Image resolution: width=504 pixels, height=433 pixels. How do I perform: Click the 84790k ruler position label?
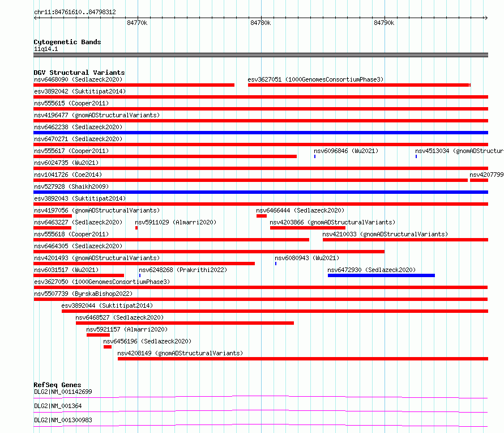384,23
